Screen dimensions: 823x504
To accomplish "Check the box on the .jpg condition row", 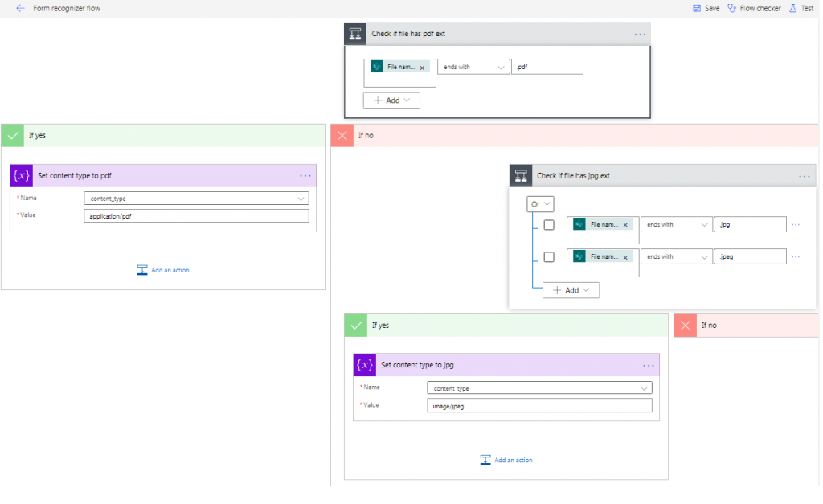I will pyautogui.click(x=550, y=224).
